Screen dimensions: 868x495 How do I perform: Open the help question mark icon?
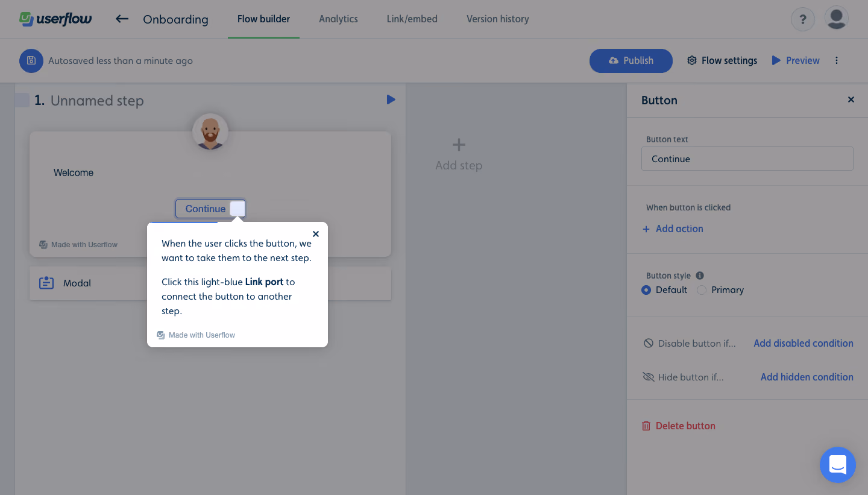(802, 19)
